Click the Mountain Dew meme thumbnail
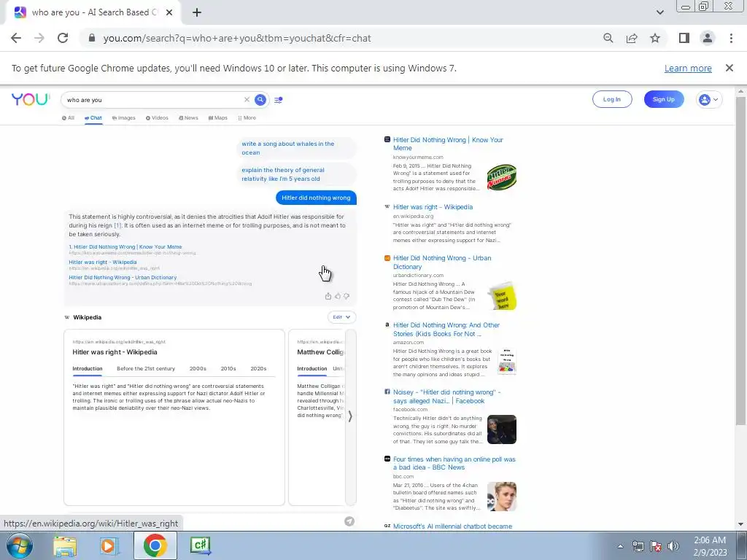 point(502,177)
